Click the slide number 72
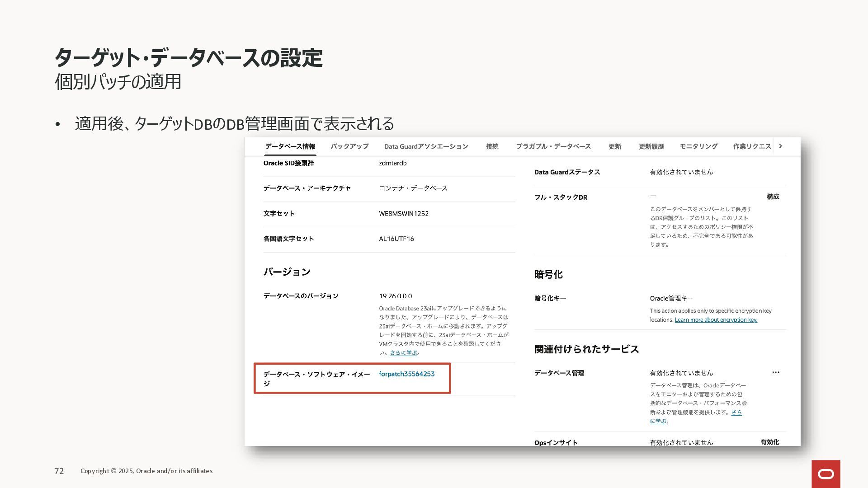Image resolution: width=868 pixels, height=488 pixels. (59, 471)
